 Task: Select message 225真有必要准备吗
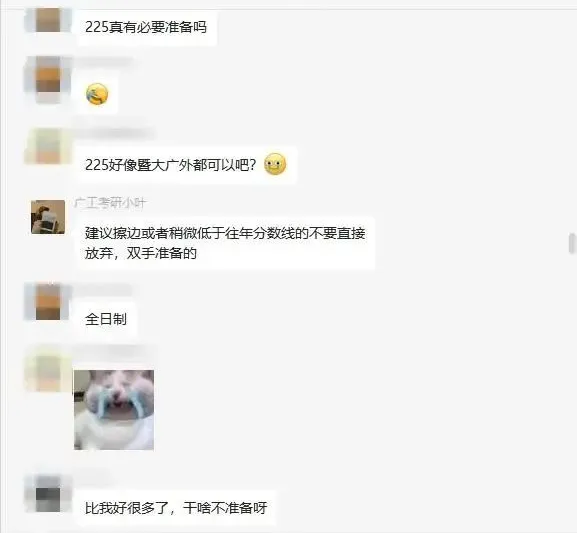146,27
